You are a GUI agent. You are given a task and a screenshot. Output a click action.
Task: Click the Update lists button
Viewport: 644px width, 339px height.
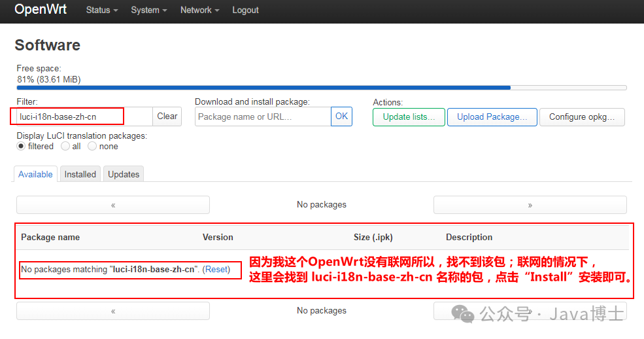(x=409, y=117)
